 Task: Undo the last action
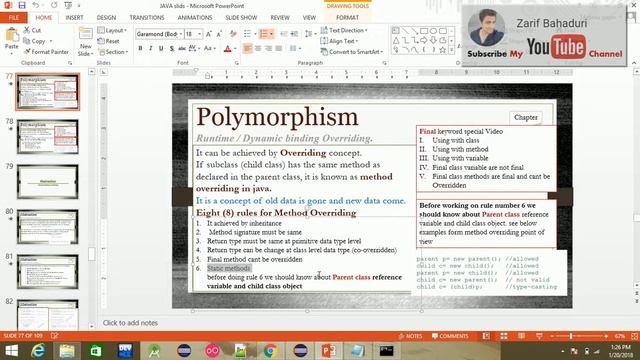[x=36, y=5]
